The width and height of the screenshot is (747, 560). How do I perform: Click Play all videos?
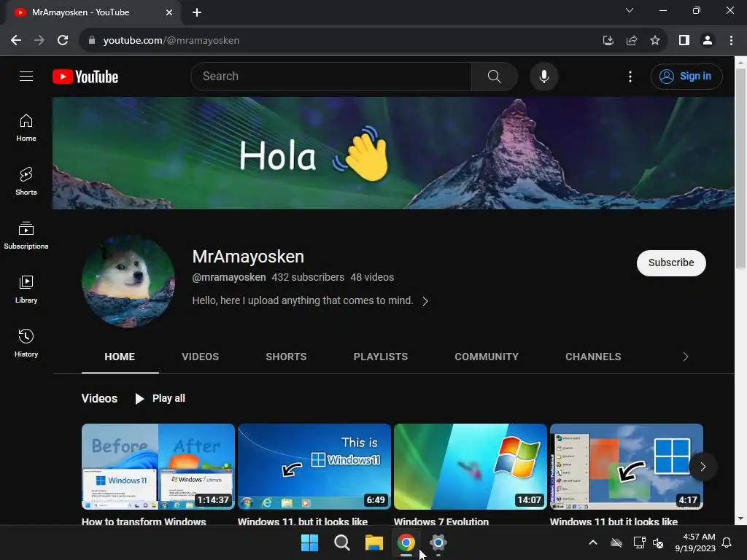pyautogui.click(x=160, y=399)
